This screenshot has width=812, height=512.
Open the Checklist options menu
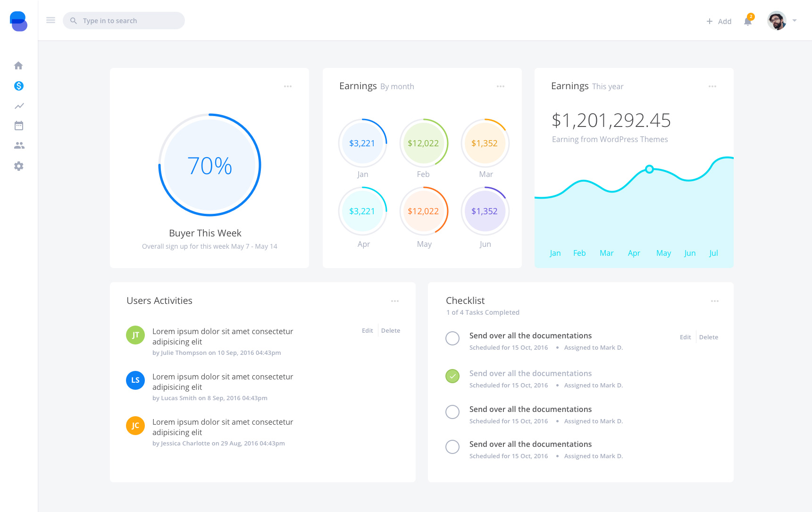(x=715, y=301)
